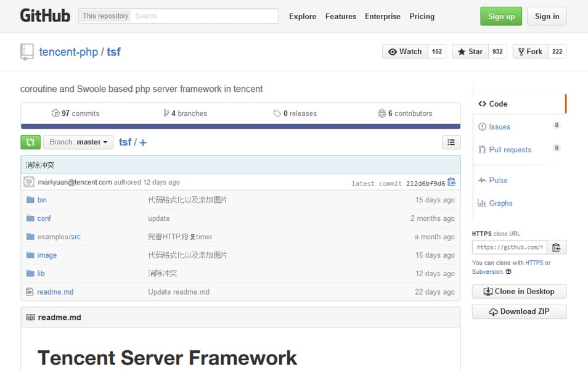Click the Pulse activity icon
This screenshot has height=370, width=588.
pyautogui.click(x=482, y=180)
